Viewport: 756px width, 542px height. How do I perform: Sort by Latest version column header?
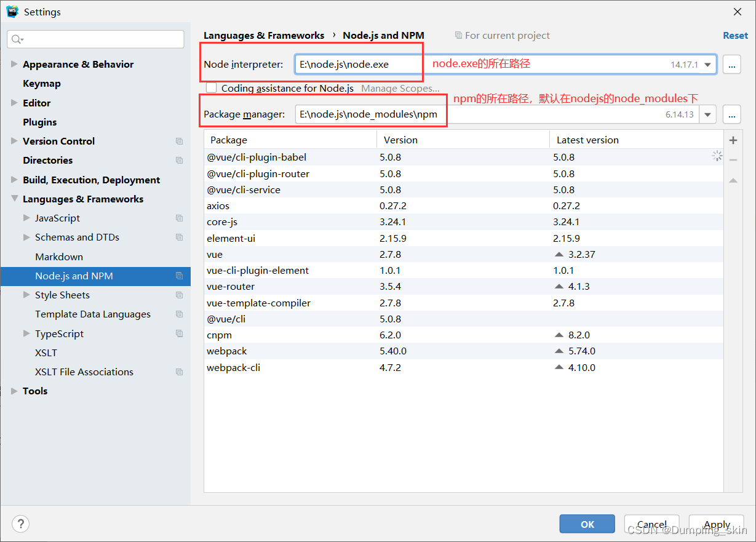click(x=637, y=140)
